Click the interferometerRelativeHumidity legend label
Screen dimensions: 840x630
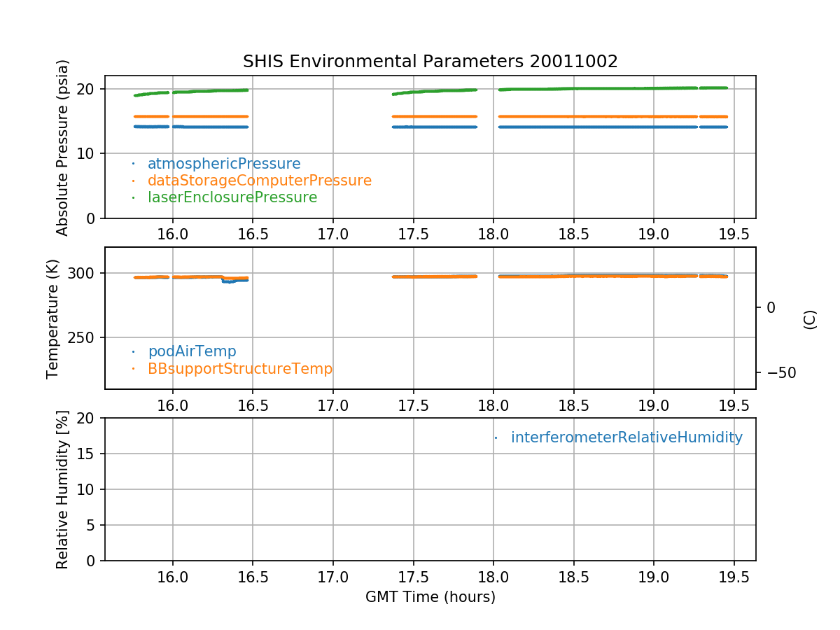point(626,437)
